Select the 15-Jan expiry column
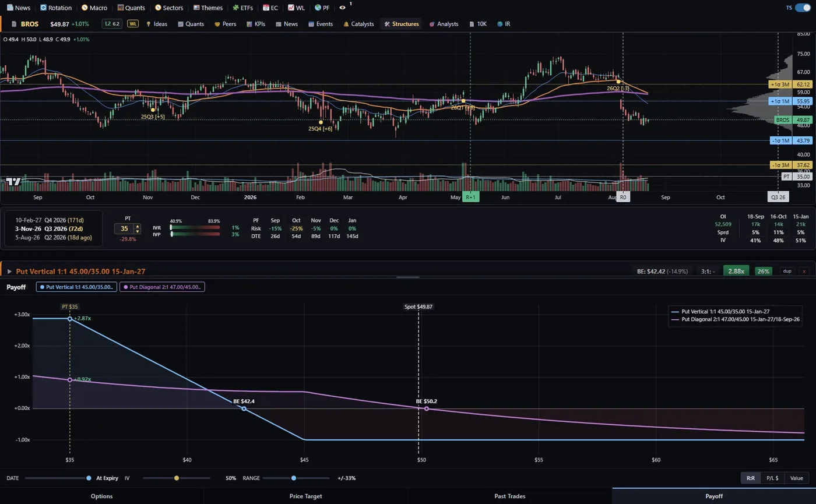Viewport: 816px width, 504px height. (x=801, y=228)
